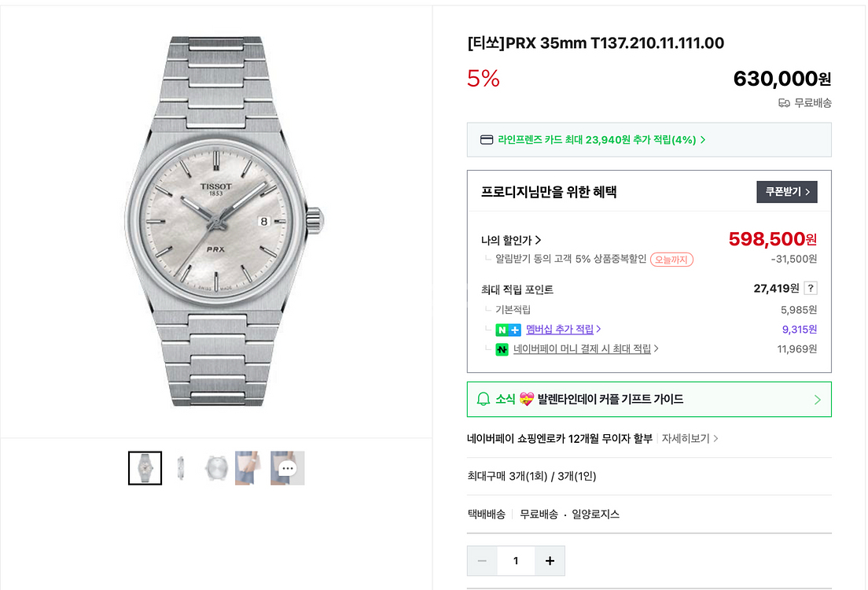Select the watch case-back thumbnail

click(215, 468)
